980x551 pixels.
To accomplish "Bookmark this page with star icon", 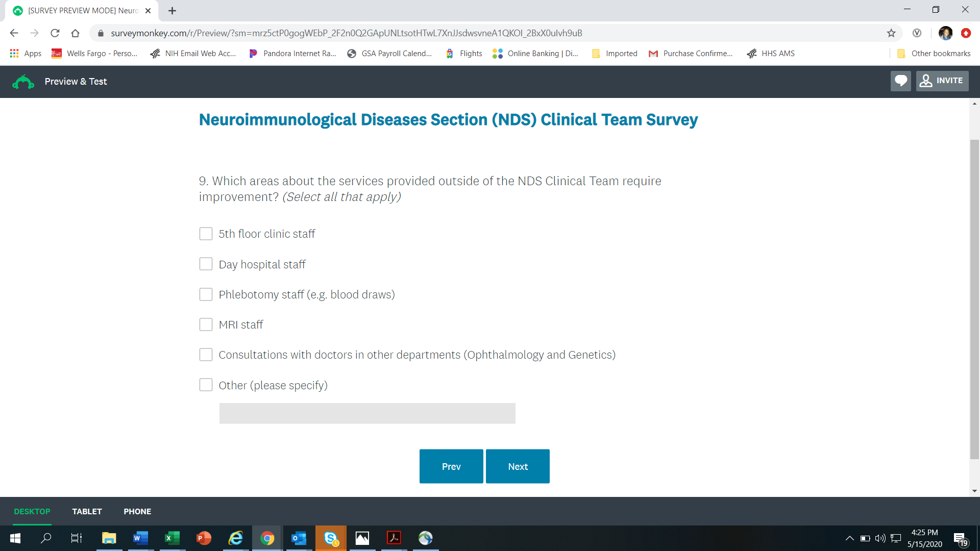I will point(891,33).
